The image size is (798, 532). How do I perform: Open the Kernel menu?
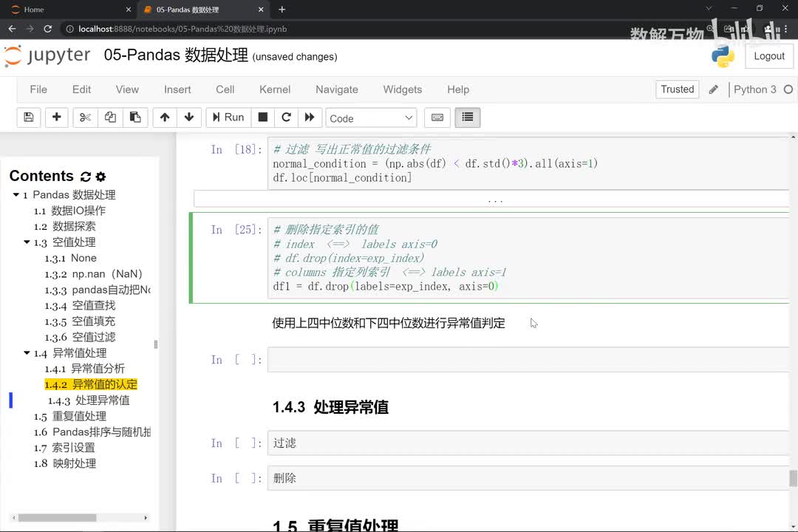pos(275,89)
